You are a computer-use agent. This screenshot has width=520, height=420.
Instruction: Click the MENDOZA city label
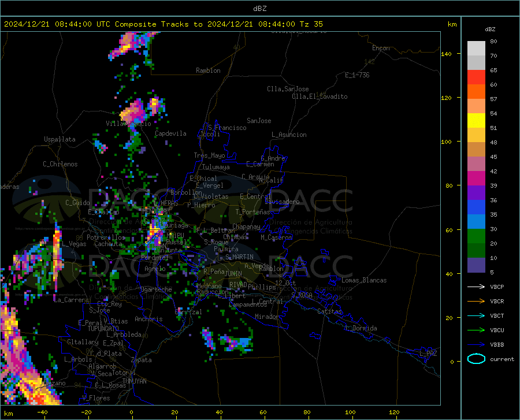click(x=154, y=211)
